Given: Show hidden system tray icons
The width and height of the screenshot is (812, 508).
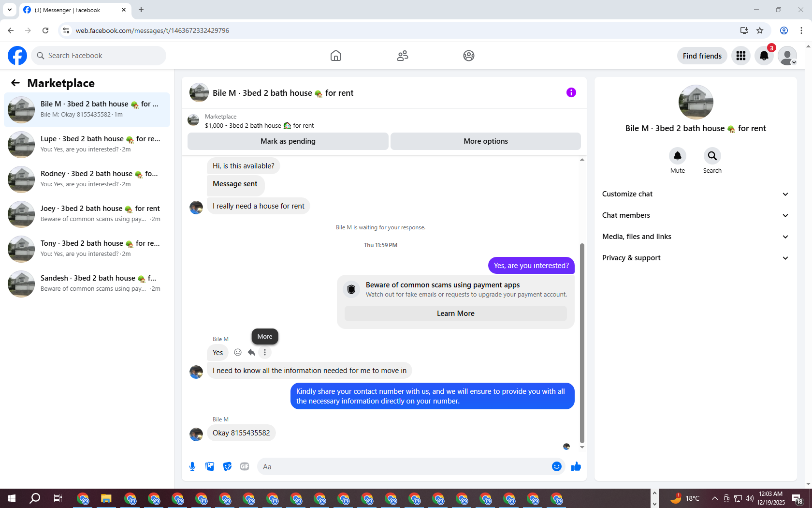Looking at the screenshot, I should coord(714,498).
